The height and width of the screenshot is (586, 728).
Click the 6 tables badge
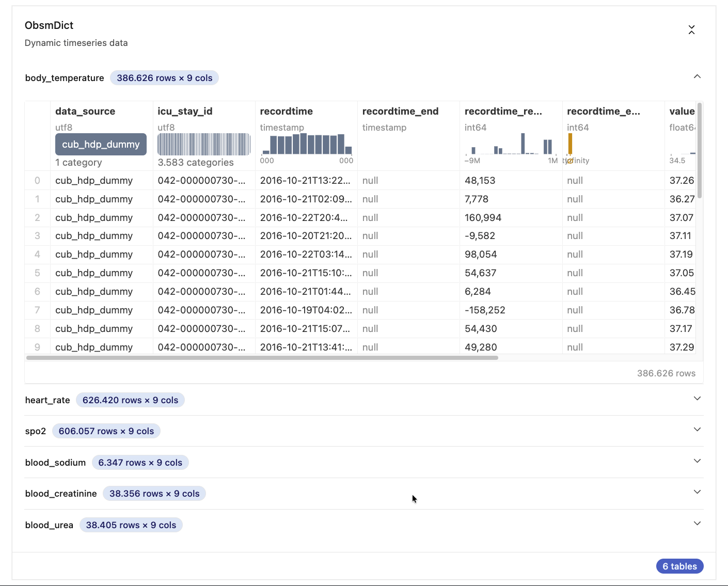[679, 566]
